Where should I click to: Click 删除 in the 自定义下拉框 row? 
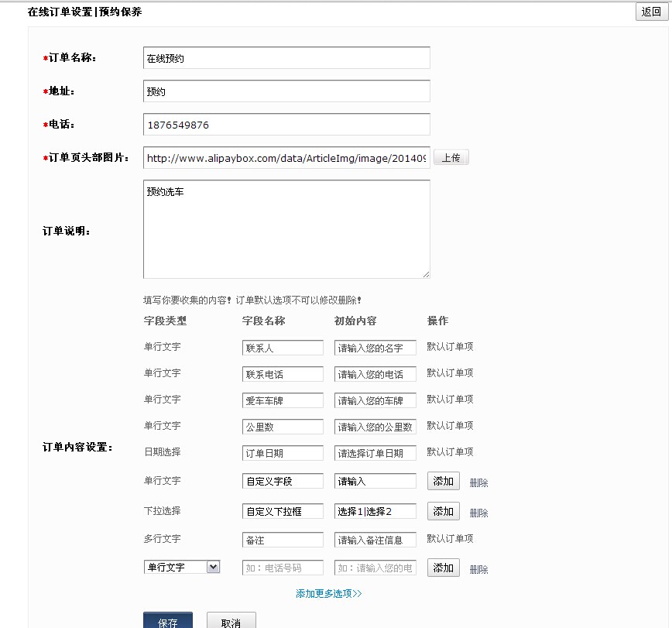tap(478, 513)
